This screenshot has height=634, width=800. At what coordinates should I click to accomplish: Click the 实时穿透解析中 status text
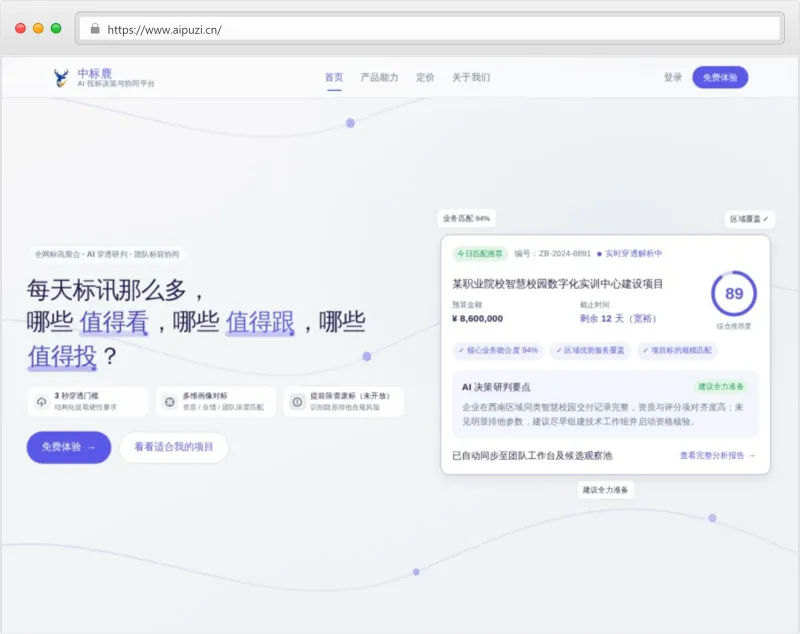click(633, 253)
